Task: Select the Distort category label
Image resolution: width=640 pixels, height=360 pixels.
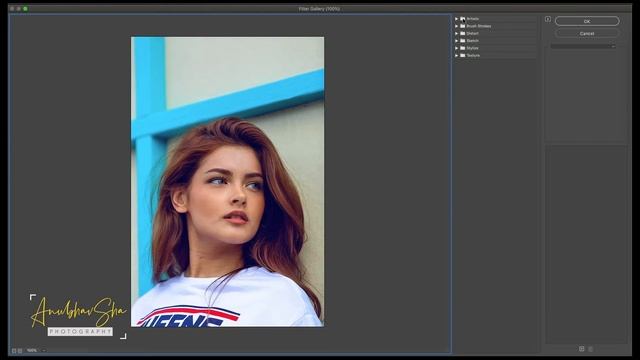Action: (x=472, y=33)
